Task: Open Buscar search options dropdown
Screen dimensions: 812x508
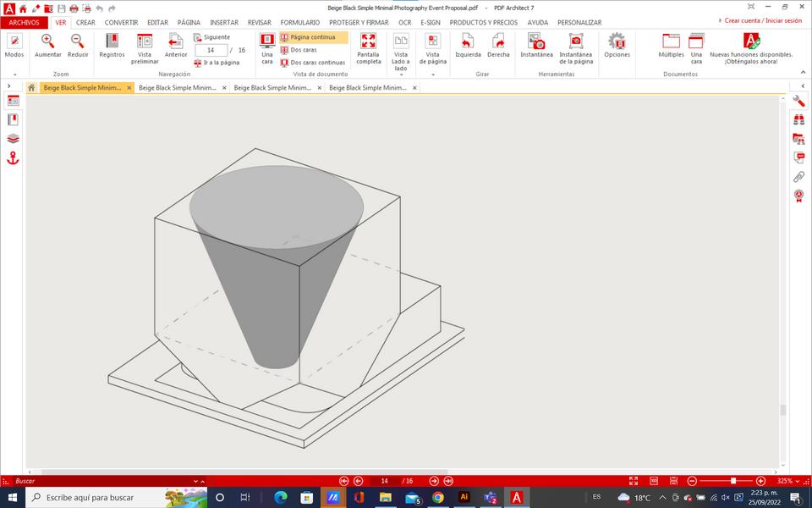Action: click(195, 481)
